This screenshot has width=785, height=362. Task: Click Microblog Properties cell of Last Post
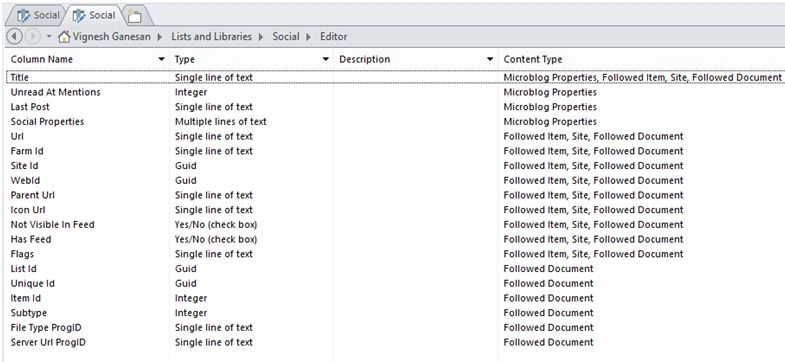pyautogui.click(x=550, y=107)
